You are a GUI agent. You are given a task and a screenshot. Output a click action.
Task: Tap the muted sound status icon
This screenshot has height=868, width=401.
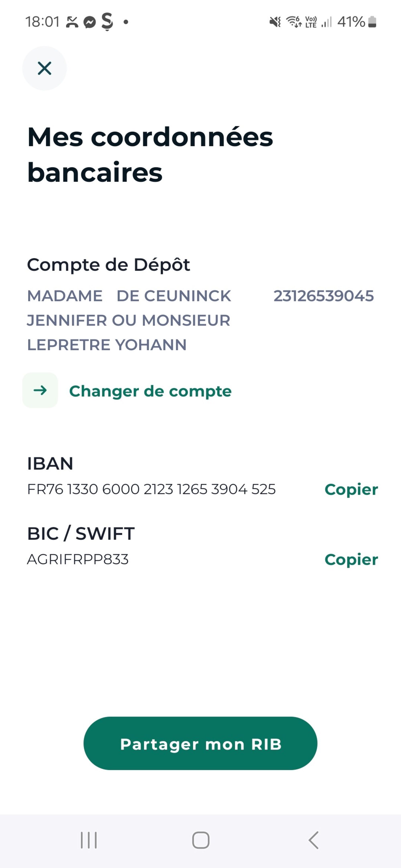coord(275,22)
